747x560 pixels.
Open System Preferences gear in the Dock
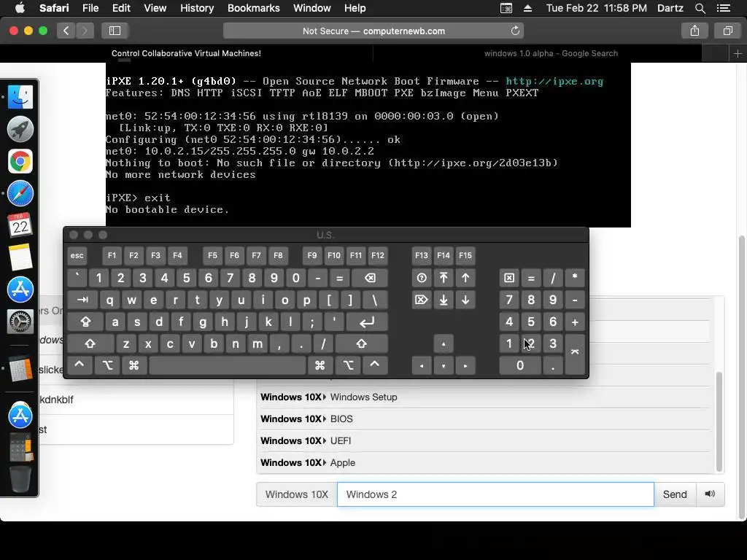[x=20, y=322]
